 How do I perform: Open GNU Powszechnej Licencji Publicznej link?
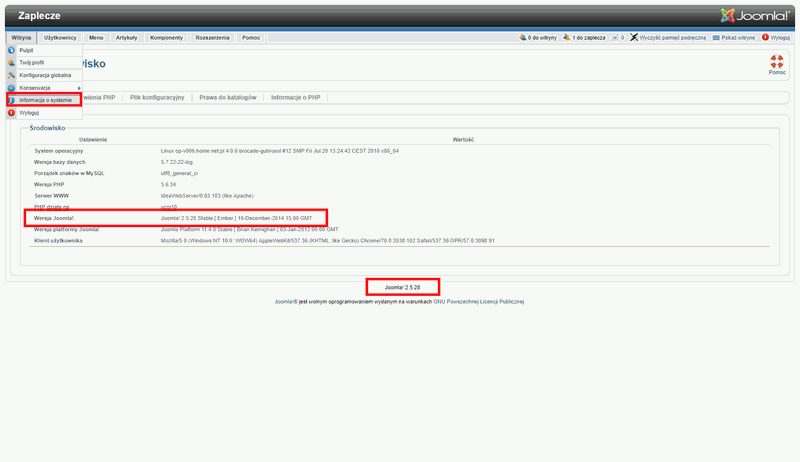click(x=479, y=302)
